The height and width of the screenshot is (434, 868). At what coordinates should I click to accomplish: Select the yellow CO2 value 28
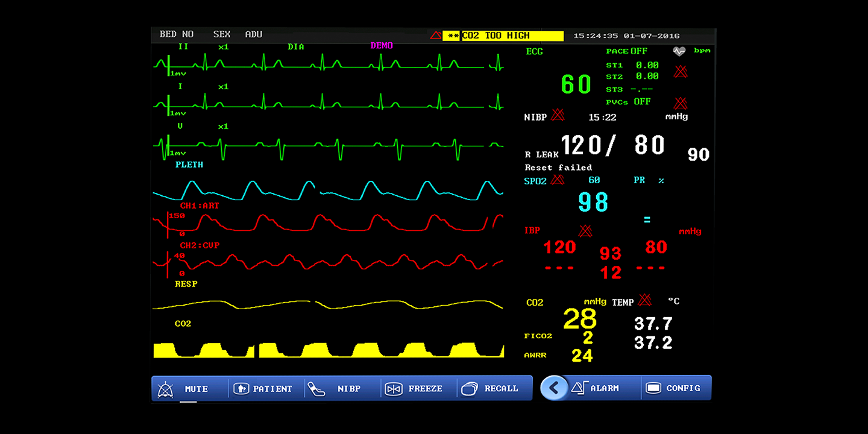580,319
